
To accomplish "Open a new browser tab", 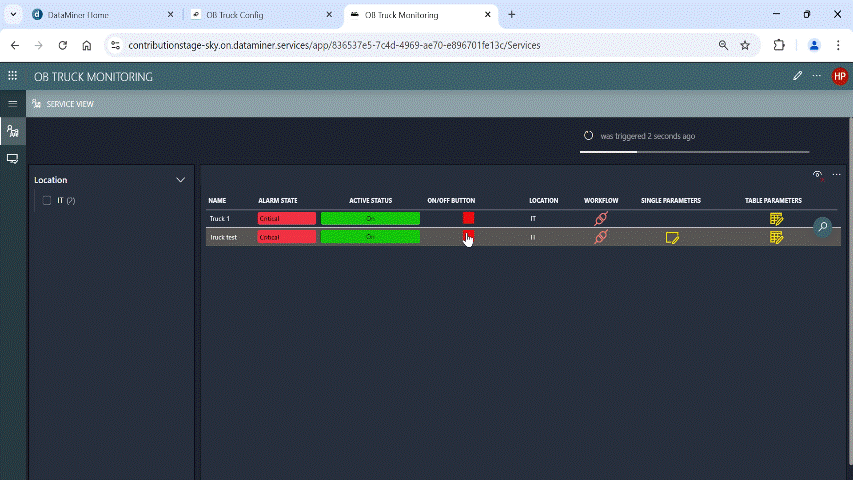I will (x=511, y=15).
